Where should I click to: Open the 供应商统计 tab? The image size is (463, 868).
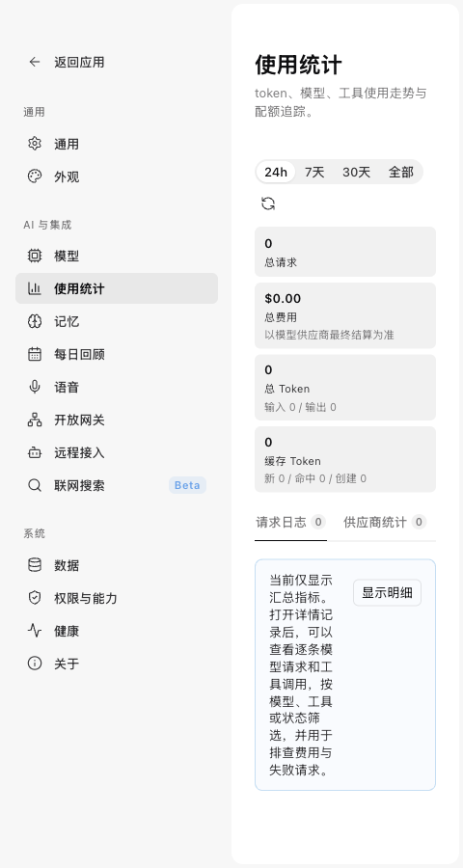point(385,522)
